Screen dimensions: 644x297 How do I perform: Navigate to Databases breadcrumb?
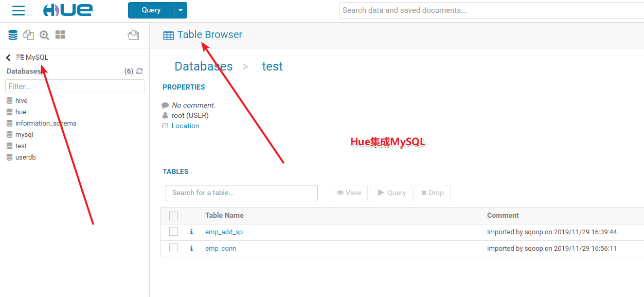coord(204,66)
